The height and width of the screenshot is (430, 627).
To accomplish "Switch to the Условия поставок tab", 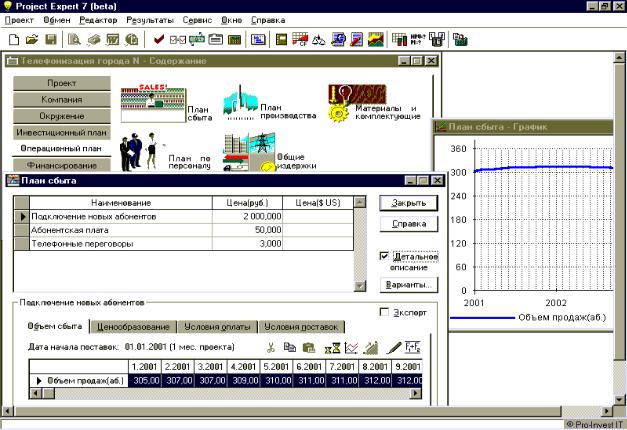I will click(x=301, y=327).
